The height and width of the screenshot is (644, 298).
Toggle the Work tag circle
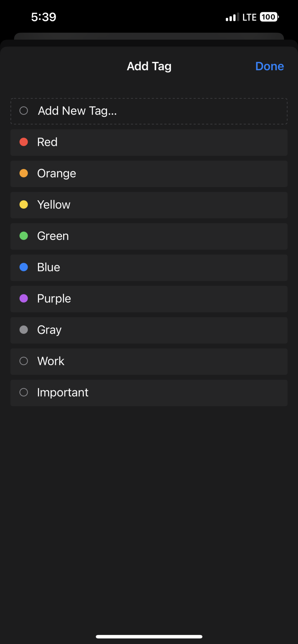[x=24, y=361]
